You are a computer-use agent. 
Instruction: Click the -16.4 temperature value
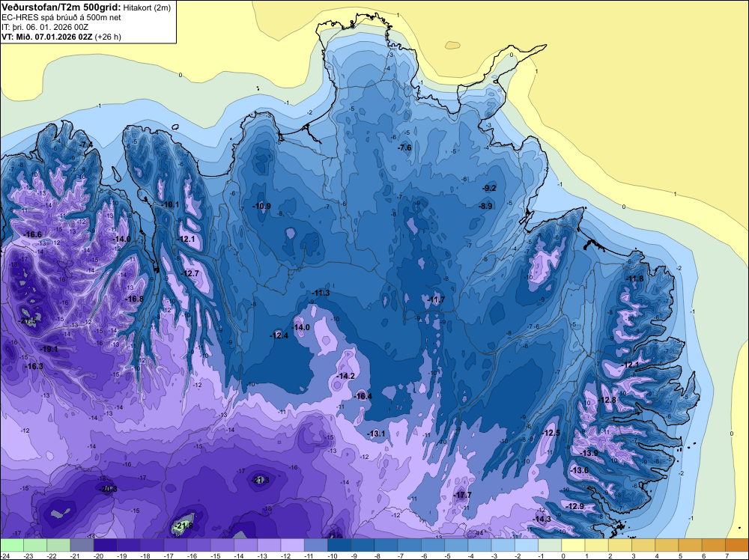(363, 396)
